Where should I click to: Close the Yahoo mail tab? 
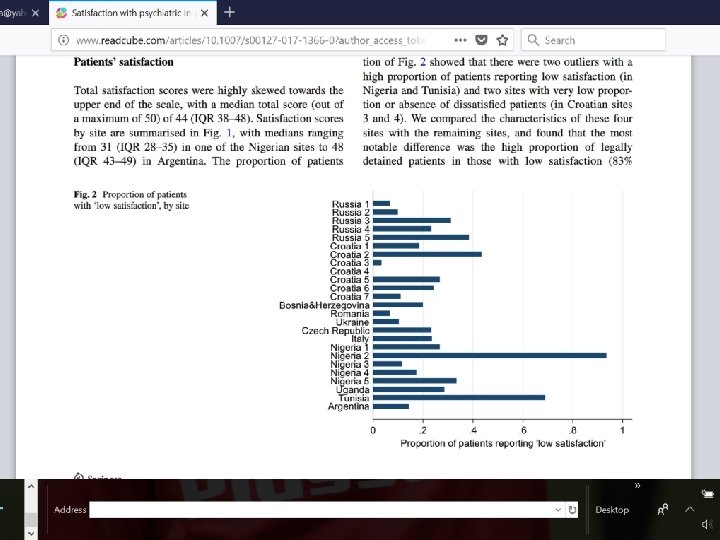36,13
